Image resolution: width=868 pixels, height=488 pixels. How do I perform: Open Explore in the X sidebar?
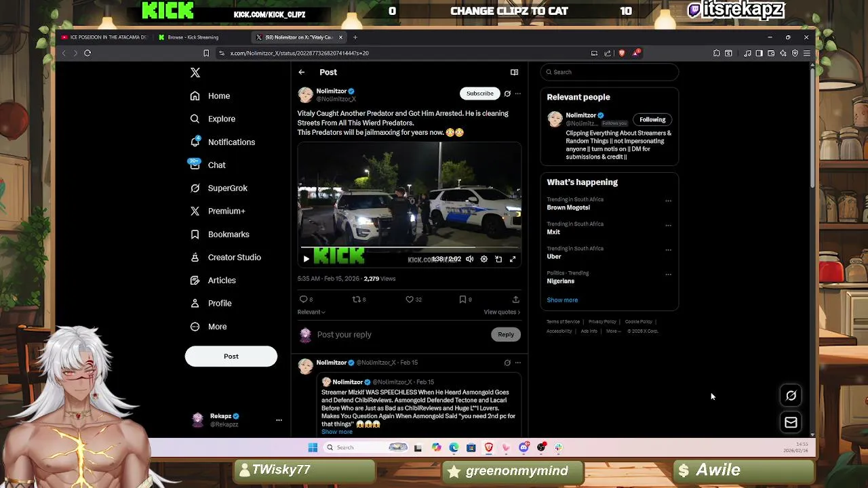click(x=213, y=119)
